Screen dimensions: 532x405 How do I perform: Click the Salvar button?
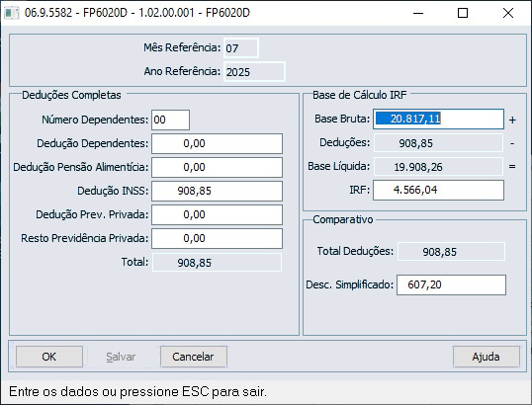(121, 357)
